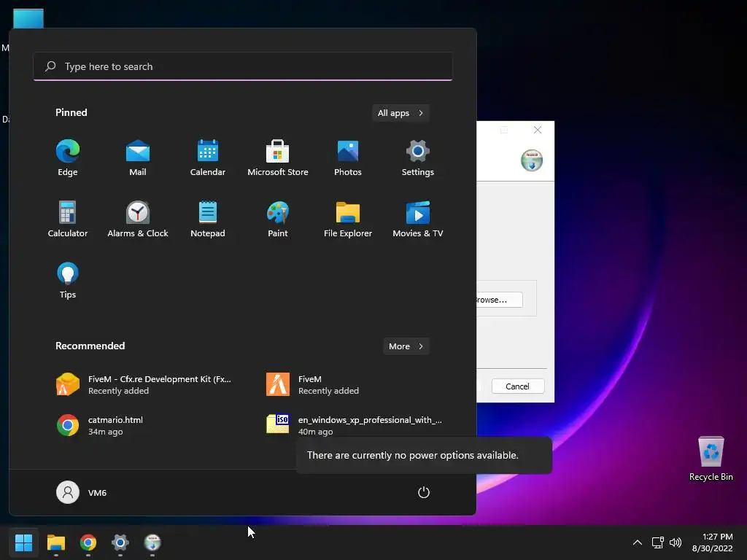This screenshot has width=747, height=560.
Task: Open Microsoft Store from pinned apps
Action: pyautogui.click(x=278, y=157)
